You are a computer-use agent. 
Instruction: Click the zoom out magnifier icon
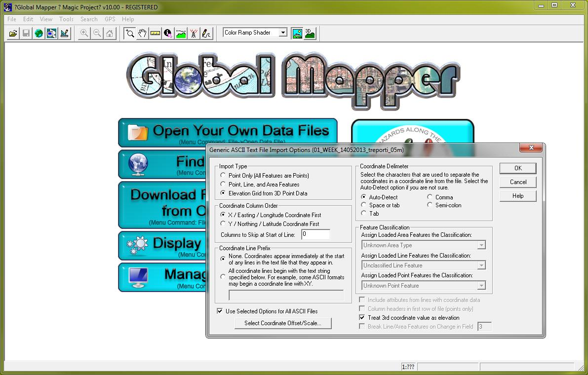tap(97, 34)
